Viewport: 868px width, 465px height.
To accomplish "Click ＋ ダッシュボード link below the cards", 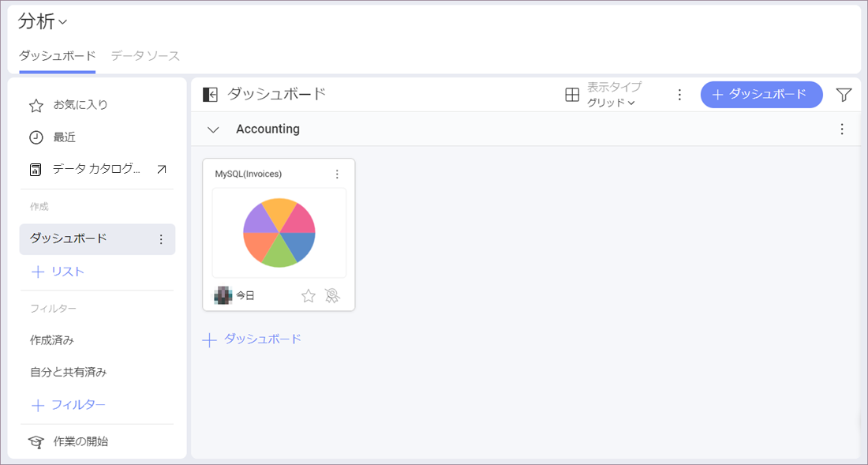I will [252, 339].
